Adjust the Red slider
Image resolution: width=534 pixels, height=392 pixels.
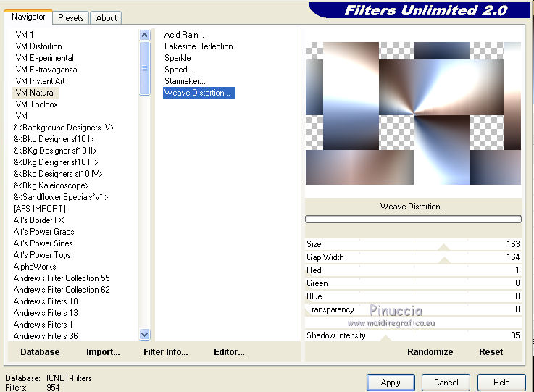pyautogui.click(x=413, y=270)
